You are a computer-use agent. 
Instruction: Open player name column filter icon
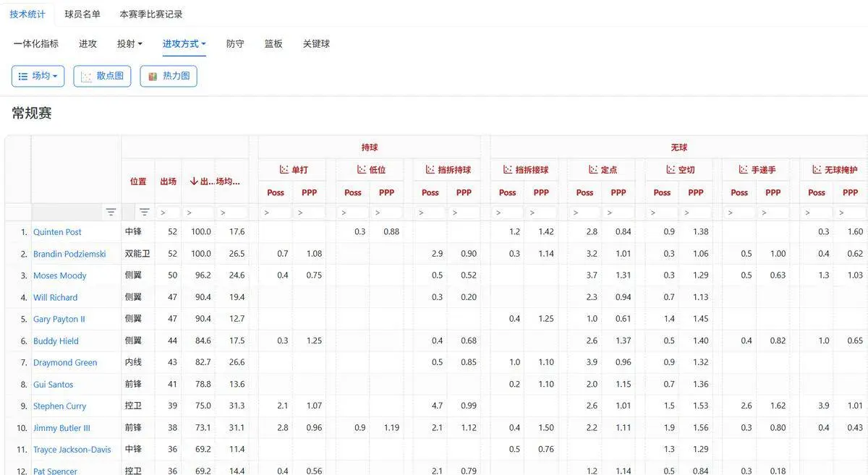coord(111,212)
